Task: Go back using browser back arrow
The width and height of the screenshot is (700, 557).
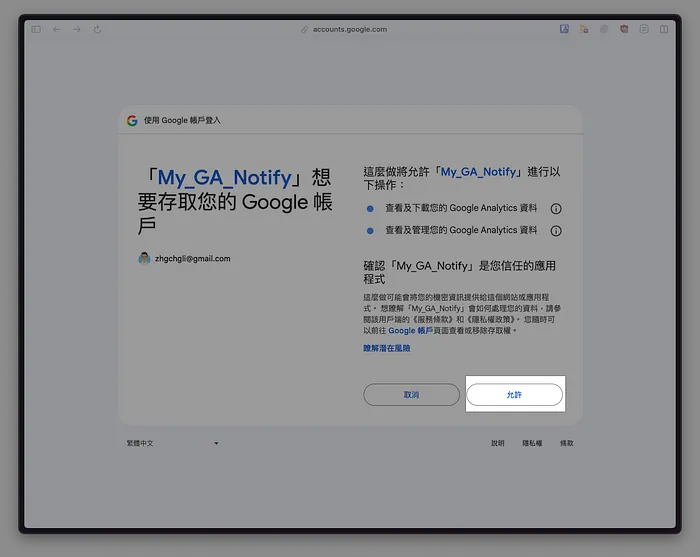Action: (57, 29)
